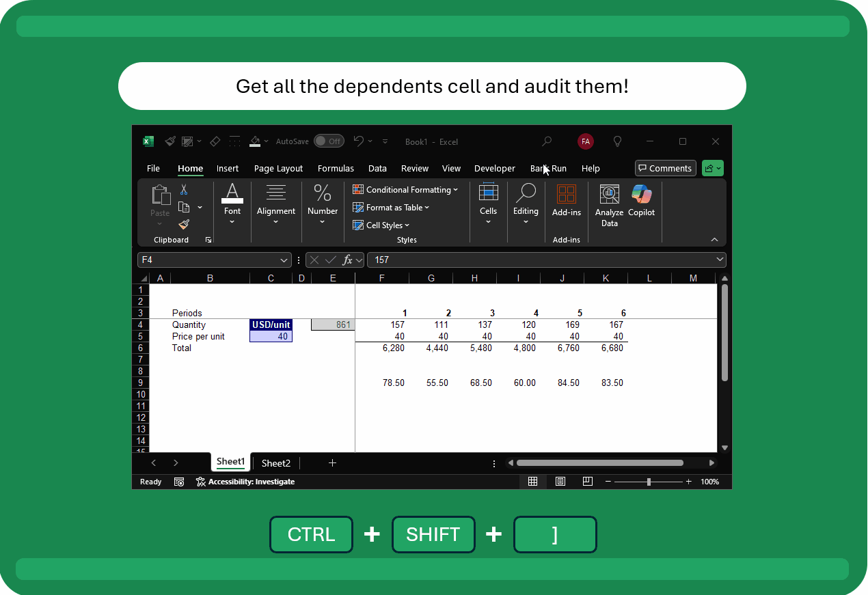Click Accessibility: Investigate in status bar
This screenshot has width=868, height=595.
click(245, 482)
